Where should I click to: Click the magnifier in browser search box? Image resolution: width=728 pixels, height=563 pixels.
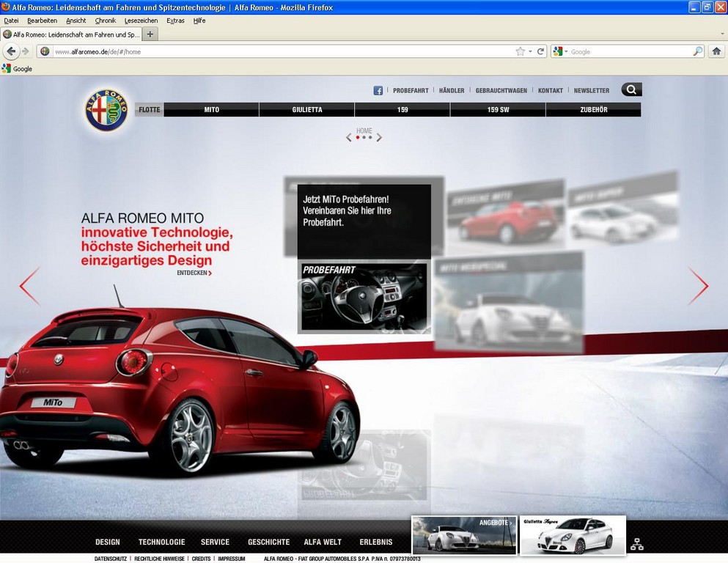pos(698,51)
